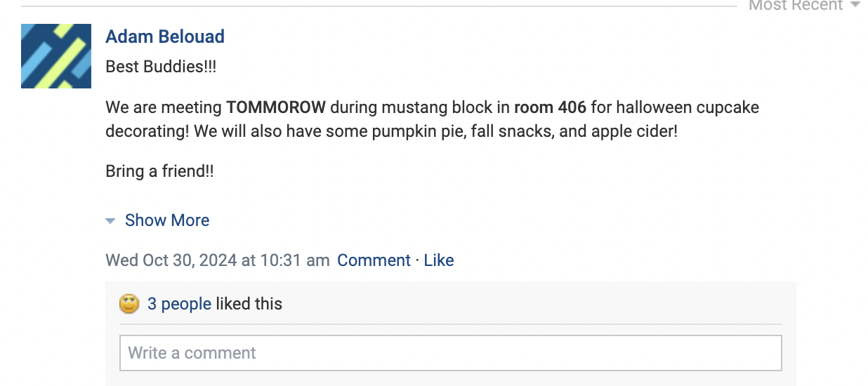The width and height of the screenshot is (868, 386).
Task: Focus the Write a comment field
Action: click(x=450, y=352)
